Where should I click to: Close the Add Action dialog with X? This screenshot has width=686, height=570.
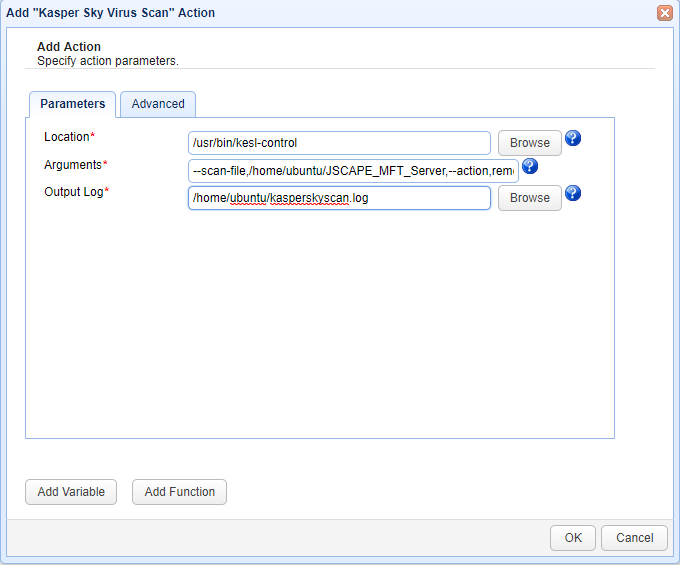click(664, 13)
